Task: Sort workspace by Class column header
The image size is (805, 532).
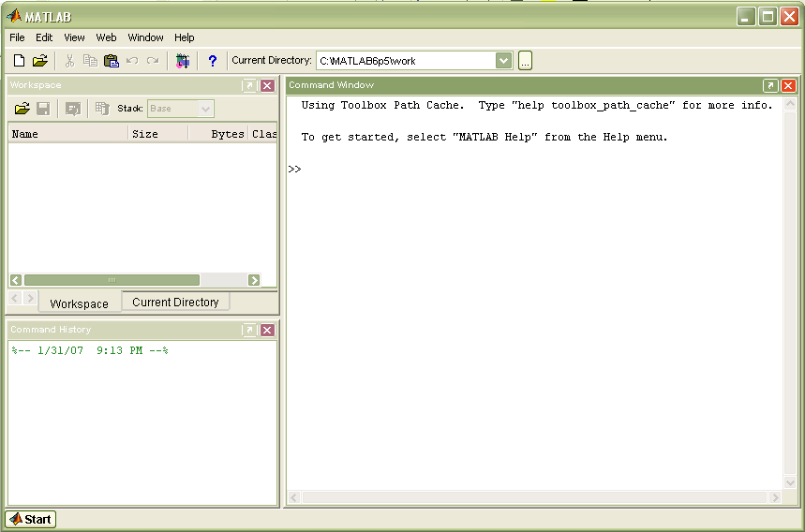Action: (263, 134)
